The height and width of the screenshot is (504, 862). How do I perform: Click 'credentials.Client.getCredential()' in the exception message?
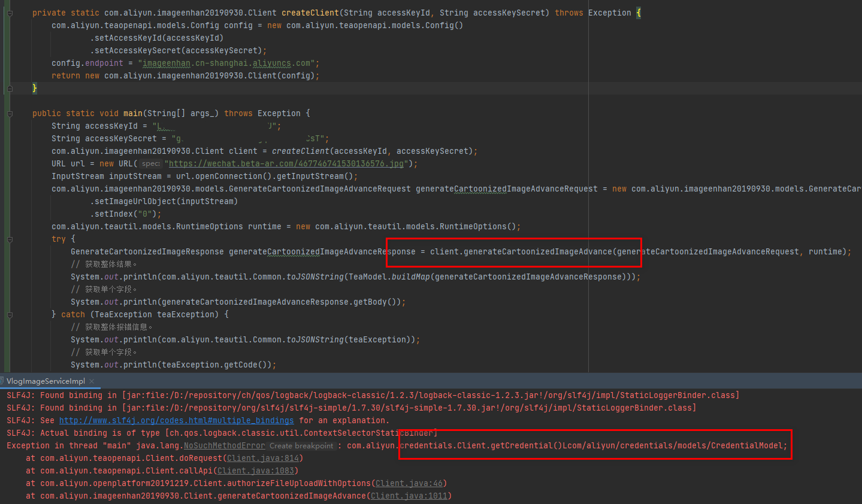(x=481, y=446)
